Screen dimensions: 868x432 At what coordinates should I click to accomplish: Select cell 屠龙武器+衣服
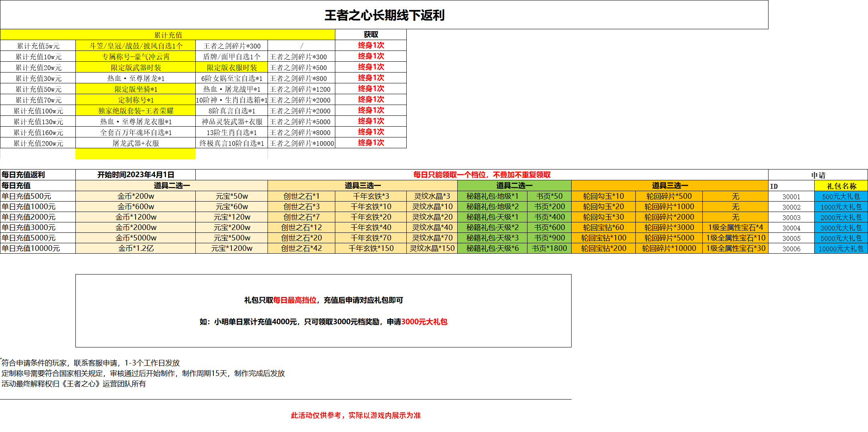pyautogui.click(x=136, y=143)
